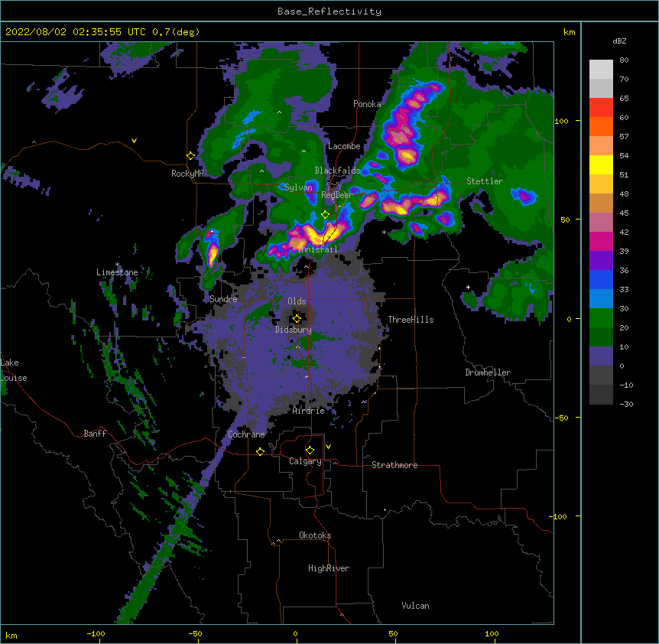Image resolution: width=659 pixels, height=644 pixels.
Task: Click the Olds label
Action: coord(297,301)
